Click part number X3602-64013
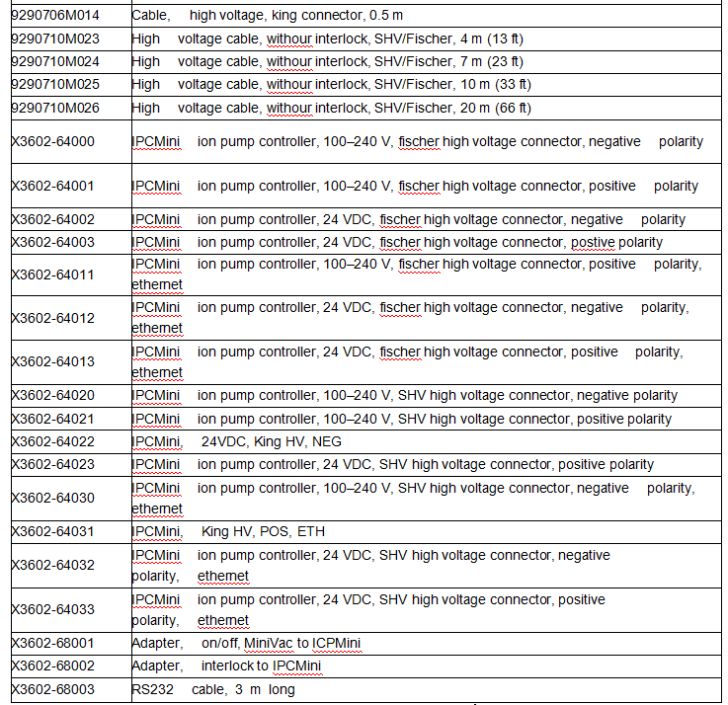The height and width of the screenshot is (705, 728). pyautogui.click(x=52, y=361)
